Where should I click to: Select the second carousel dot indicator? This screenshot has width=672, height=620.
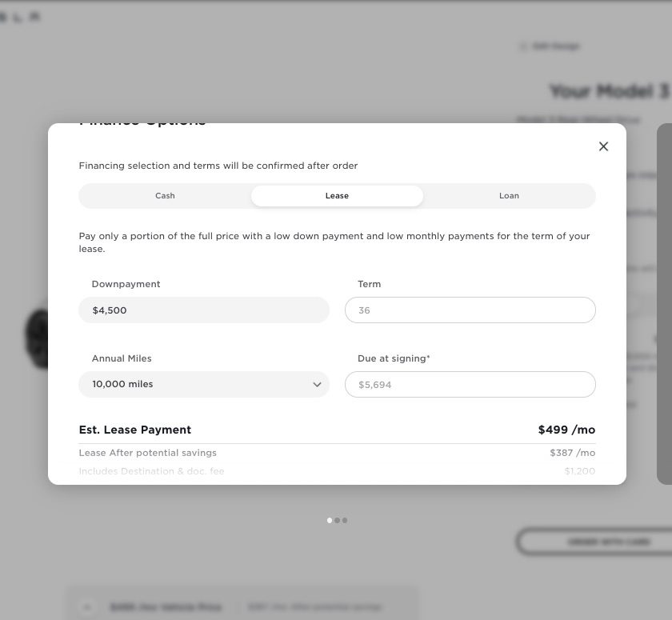click(x=338, y=520)
